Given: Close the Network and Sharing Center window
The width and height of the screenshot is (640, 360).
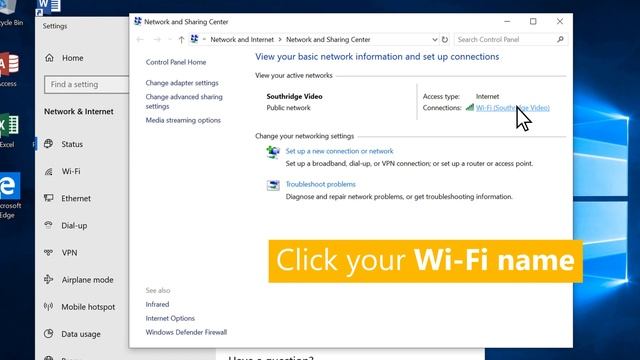Looking at the screenshot, I should [x=560, y=21].
